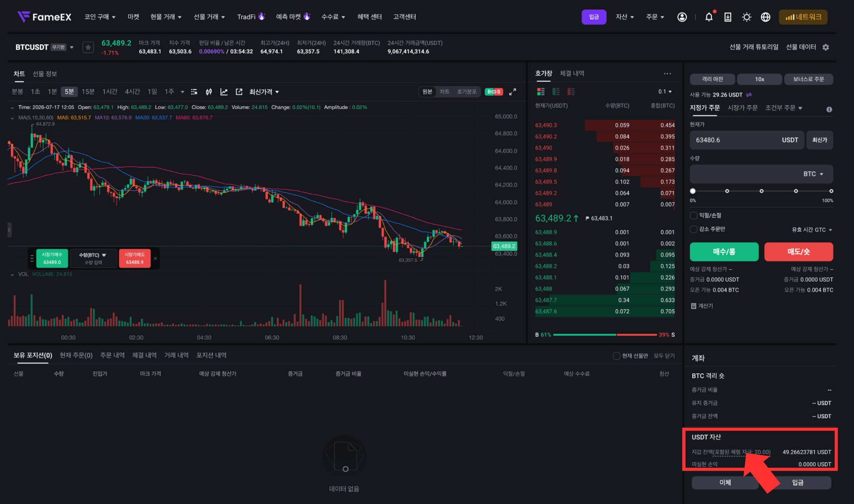Open the notifications bell icon

point(709,17)
